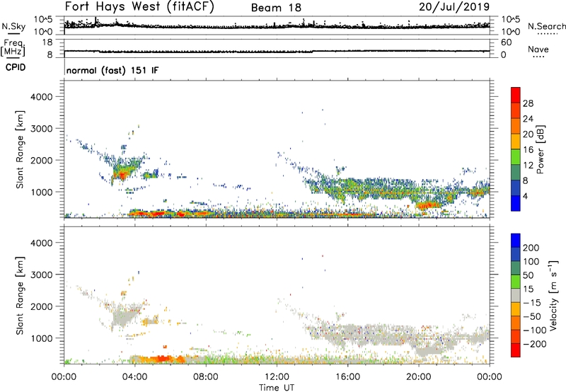Click the 'Fort Hays West (fitACF)' title

coord(139,7)
